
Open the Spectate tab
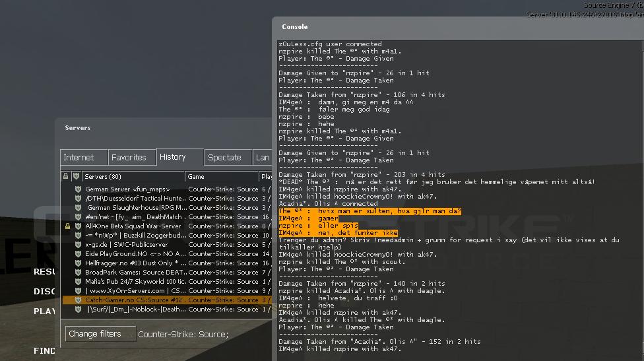228,157
